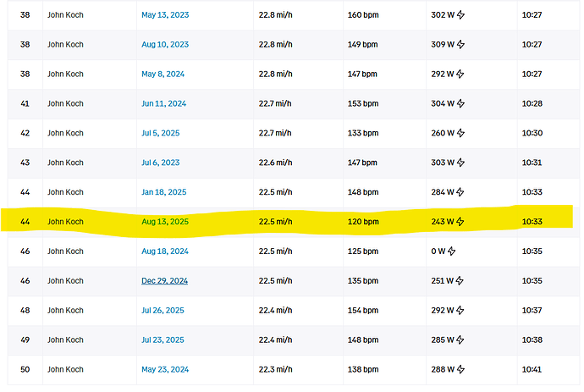Open the highlighted Aug 13, 2025 activity
This screenshot has height=392, width=584.
[164, 222]
